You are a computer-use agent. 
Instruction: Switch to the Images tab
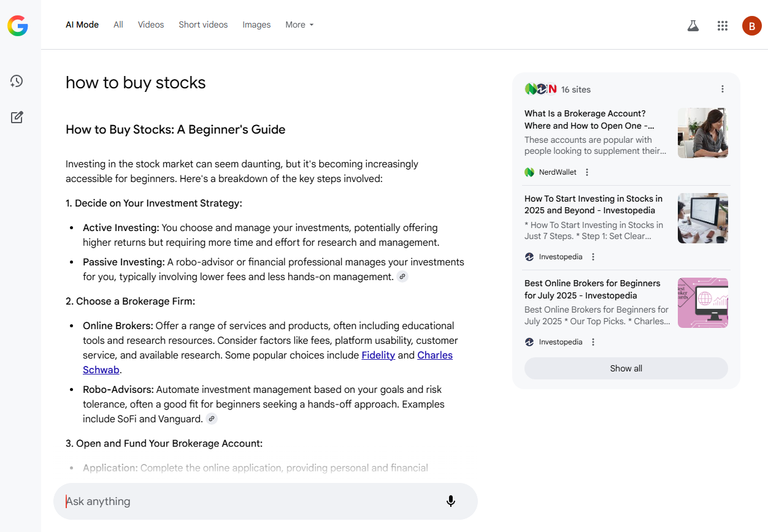[x=256, y=25]
